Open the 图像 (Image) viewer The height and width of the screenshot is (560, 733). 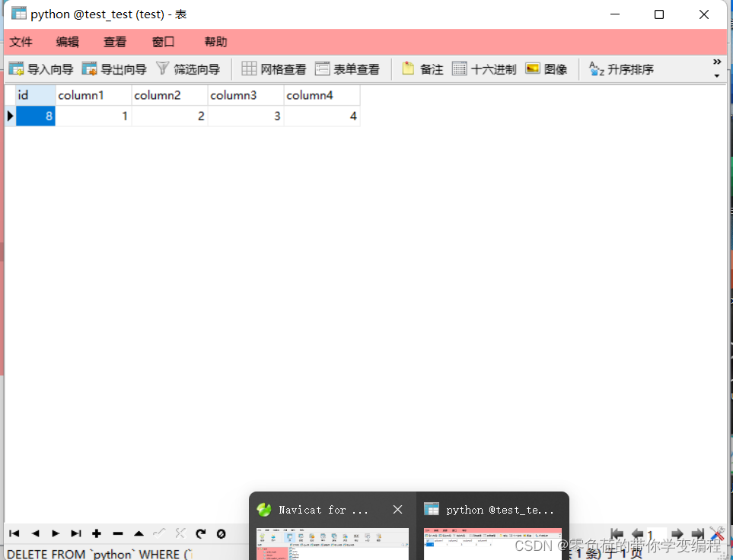pos(546,68)
